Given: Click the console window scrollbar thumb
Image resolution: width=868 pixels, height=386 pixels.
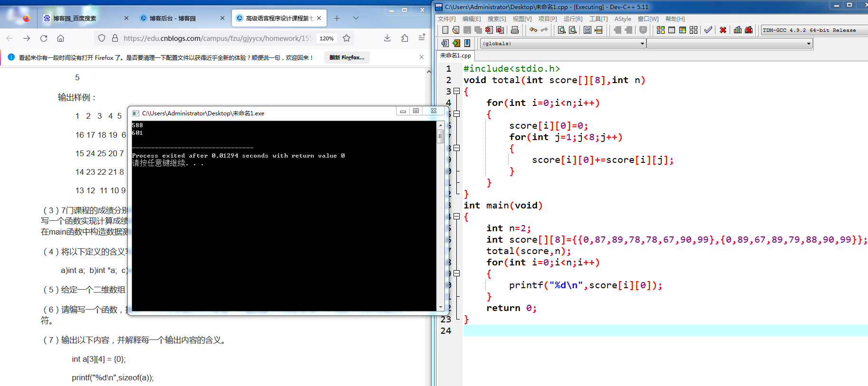Looking at the screenshot, I should (x=441, y=136).
